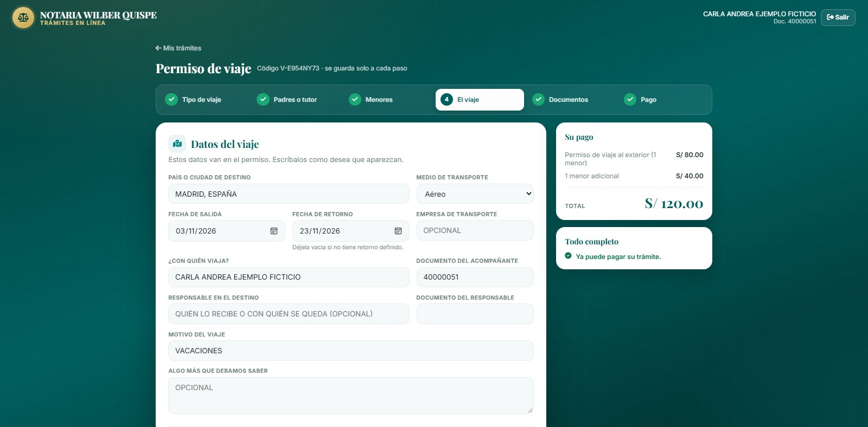Click the S/ 80.00 permit price
The height and width of the screenshot is (427, 868).
(690, 155)
